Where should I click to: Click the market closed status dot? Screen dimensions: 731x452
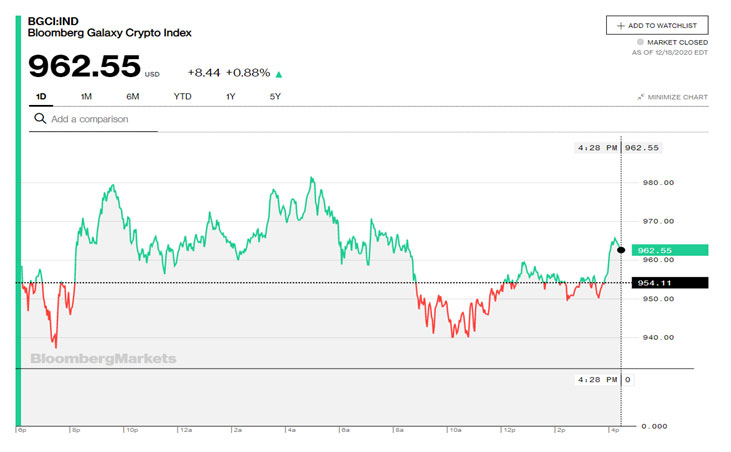641,42
